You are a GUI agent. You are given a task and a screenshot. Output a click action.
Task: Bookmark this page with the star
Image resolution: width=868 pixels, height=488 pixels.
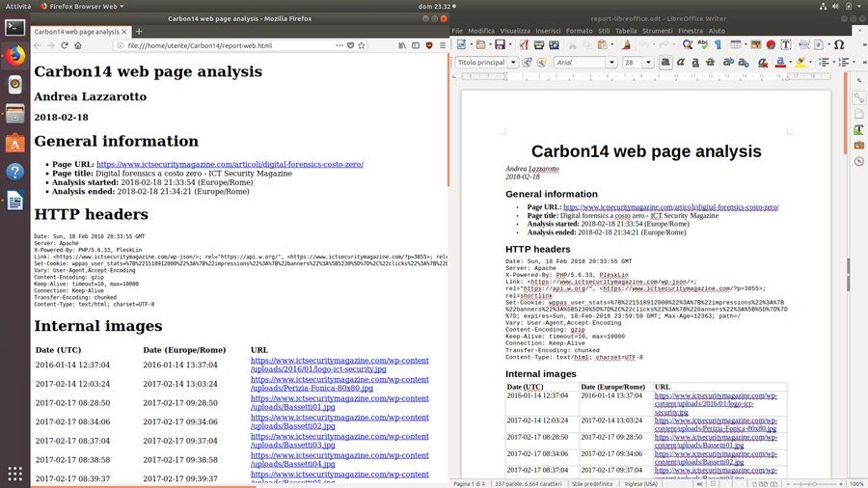tap(362, 45)
